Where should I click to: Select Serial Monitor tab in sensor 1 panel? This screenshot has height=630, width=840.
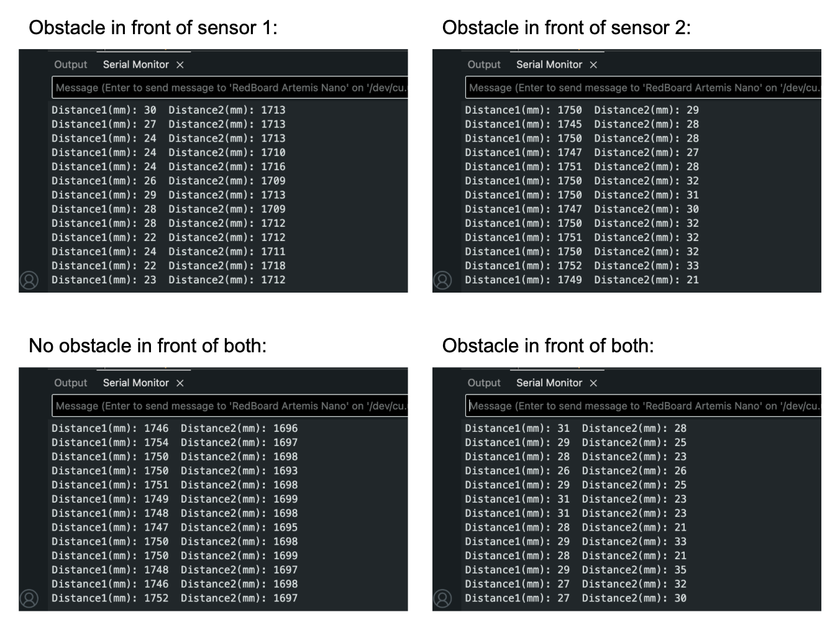[135, 65]
